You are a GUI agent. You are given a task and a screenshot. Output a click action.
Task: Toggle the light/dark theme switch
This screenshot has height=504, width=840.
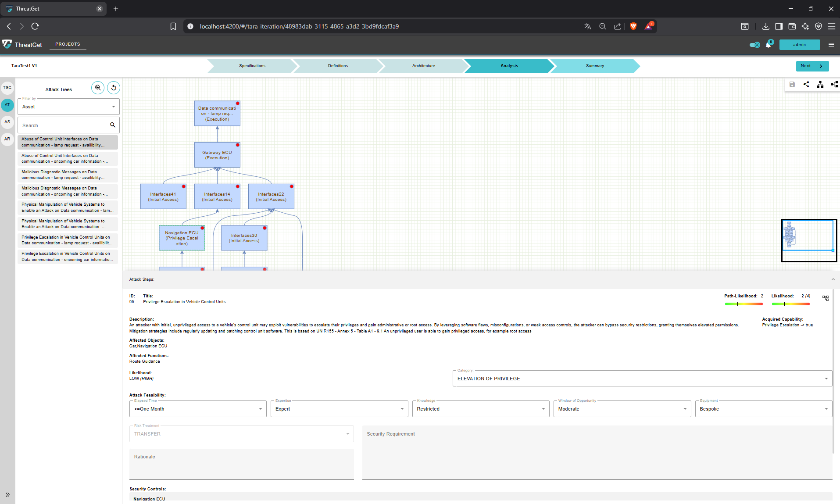754,45
